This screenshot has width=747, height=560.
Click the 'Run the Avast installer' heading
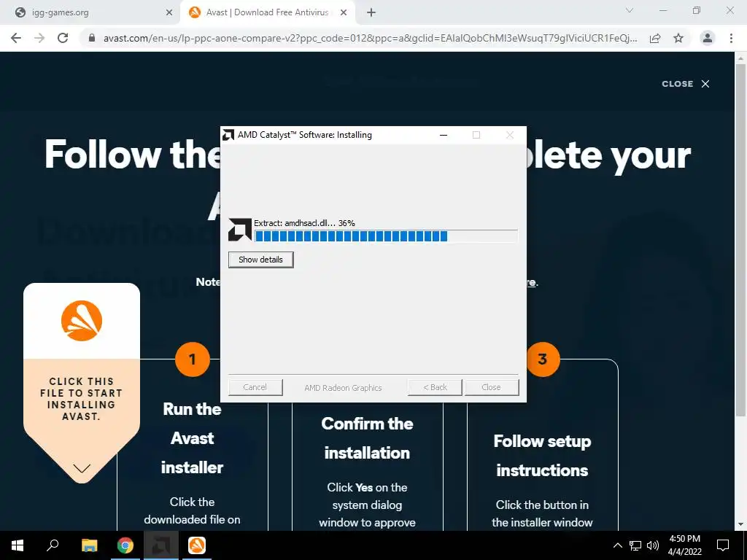[192, 438]
